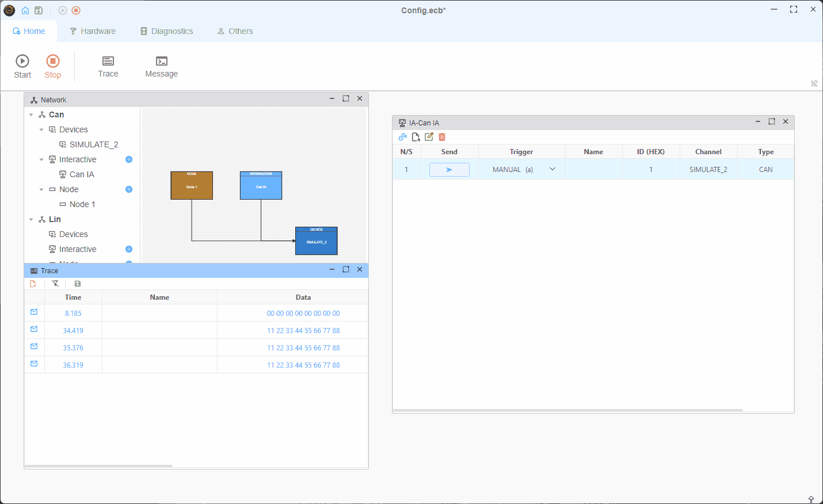
Task: Open the Others tab
Action: coord(235,31)
